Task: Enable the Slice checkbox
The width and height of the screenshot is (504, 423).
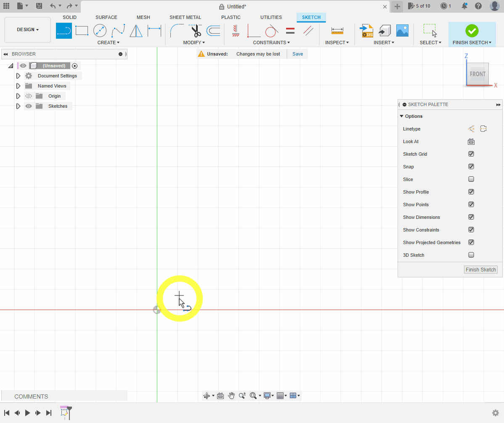Action: click(x=471, y=179)
